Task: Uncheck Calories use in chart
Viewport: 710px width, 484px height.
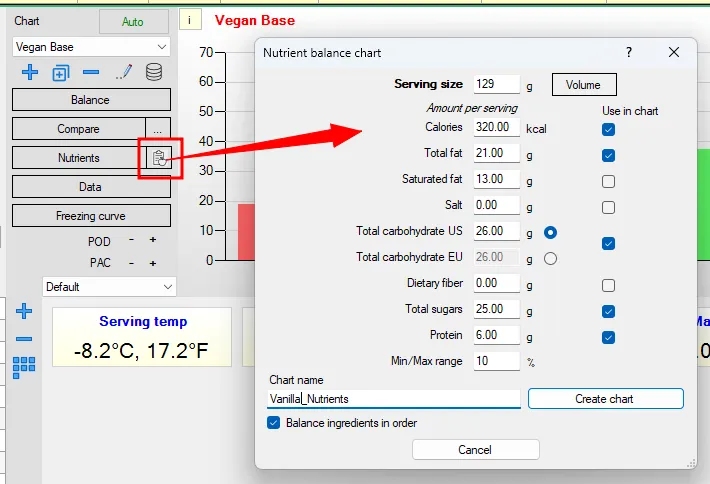Action: click(x=608, y=129)
